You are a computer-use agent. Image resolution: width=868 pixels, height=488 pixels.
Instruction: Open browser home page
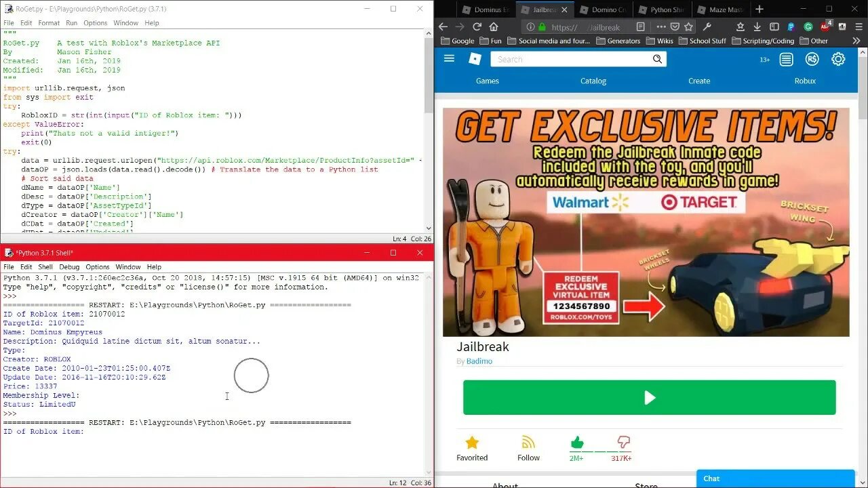tap(494, 27)
